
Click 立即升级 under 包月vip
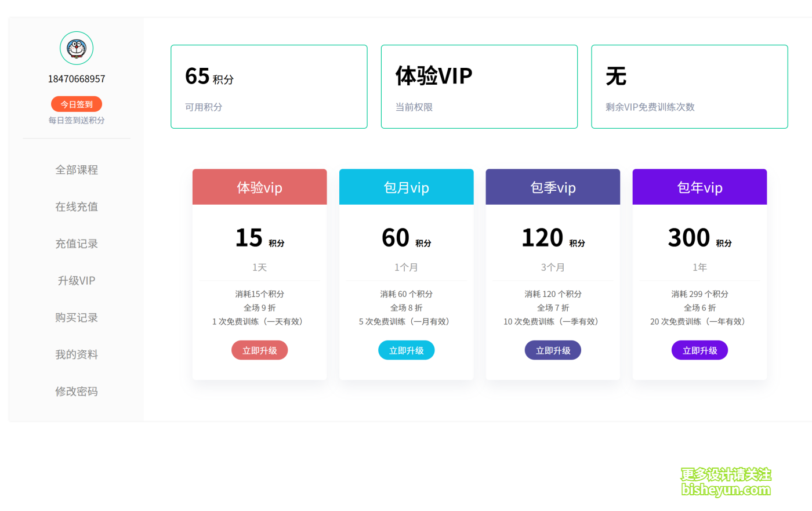(406, 350)
